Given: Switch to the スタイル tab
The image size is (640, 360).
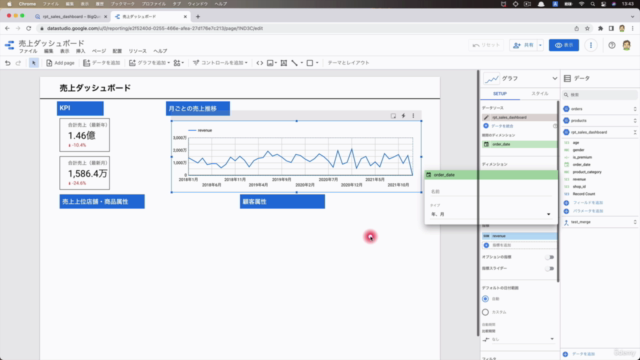Looking at the screenshot, I should tap(540, 94).
